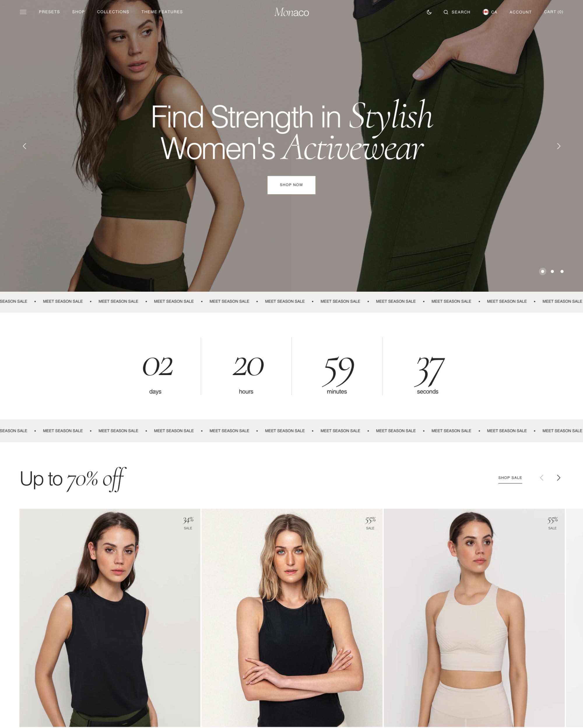Click the SHOP NOW hero banner button
The height and width of the screenshot is (728, 583).
(x=291, y=185)
